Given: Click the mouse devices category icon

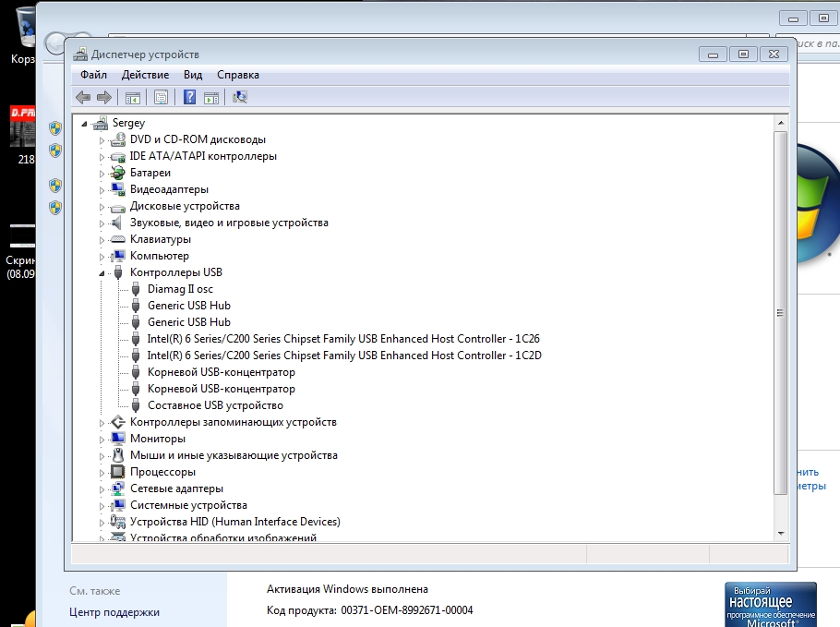Looking at the screenshot, I should click(x=118, y=455).
